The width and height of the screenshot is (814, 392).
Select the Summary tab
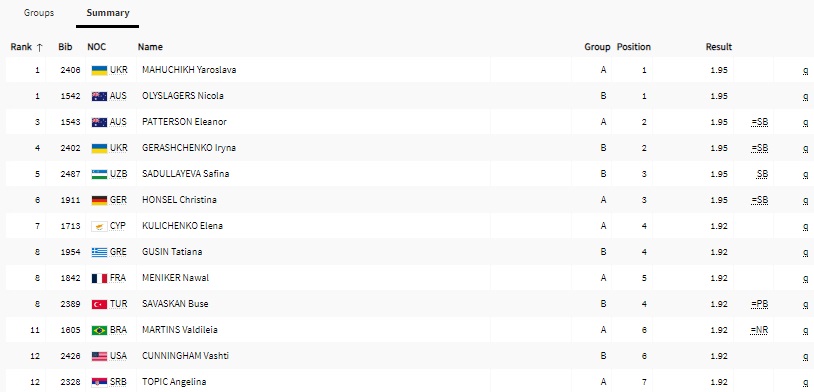coord(108,13)
